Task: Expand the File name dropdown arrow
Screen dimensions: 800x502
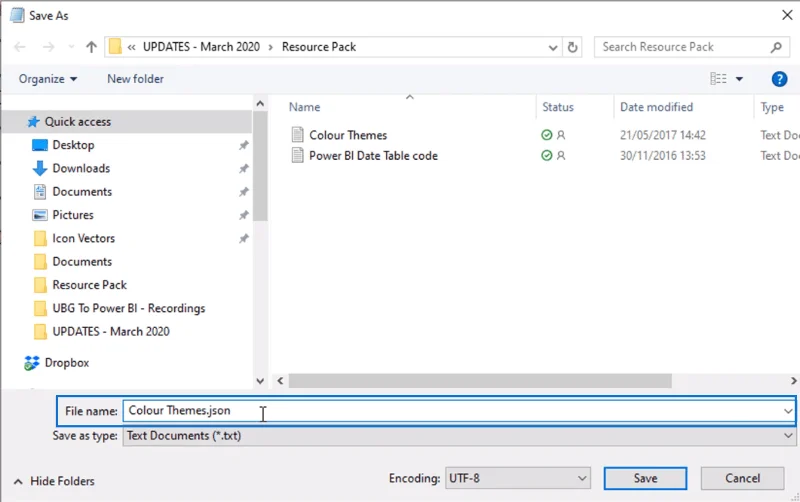Action: 788,411
